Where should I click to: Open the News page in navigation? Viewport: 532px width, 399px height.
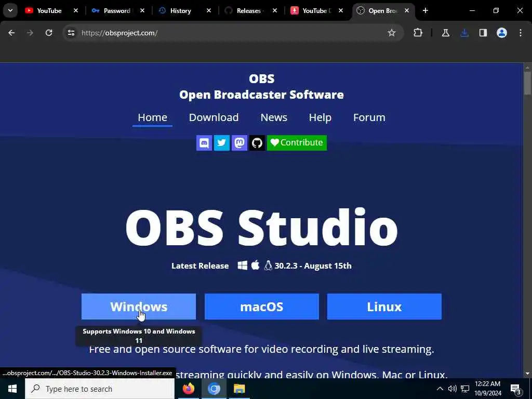point(274,117)
